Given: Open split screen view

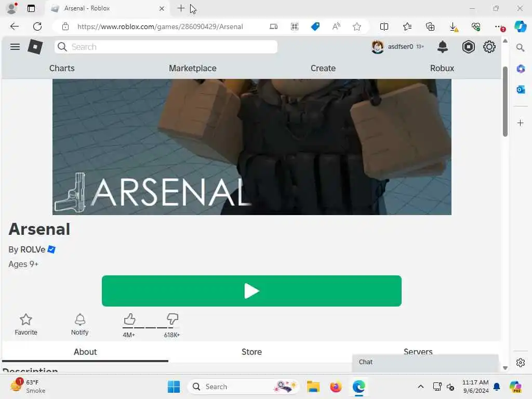Looking at the screenshot, I should pos(384,26).
